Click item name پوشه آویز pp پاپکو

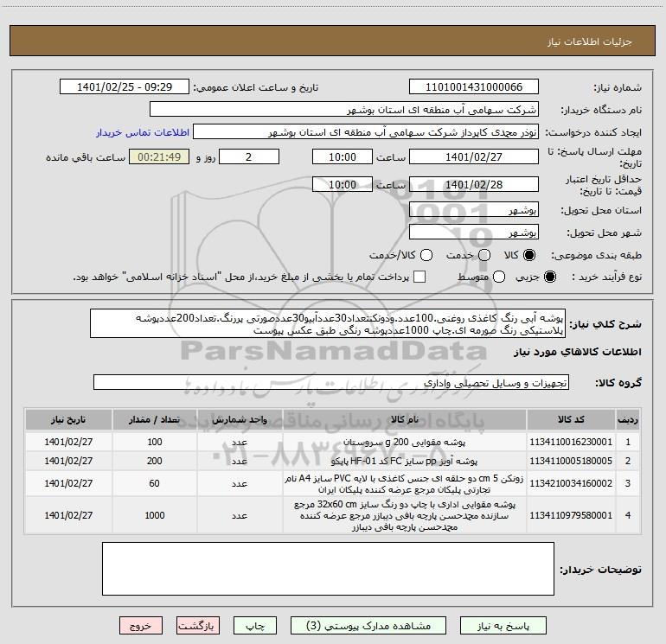(x=405, y=461)
